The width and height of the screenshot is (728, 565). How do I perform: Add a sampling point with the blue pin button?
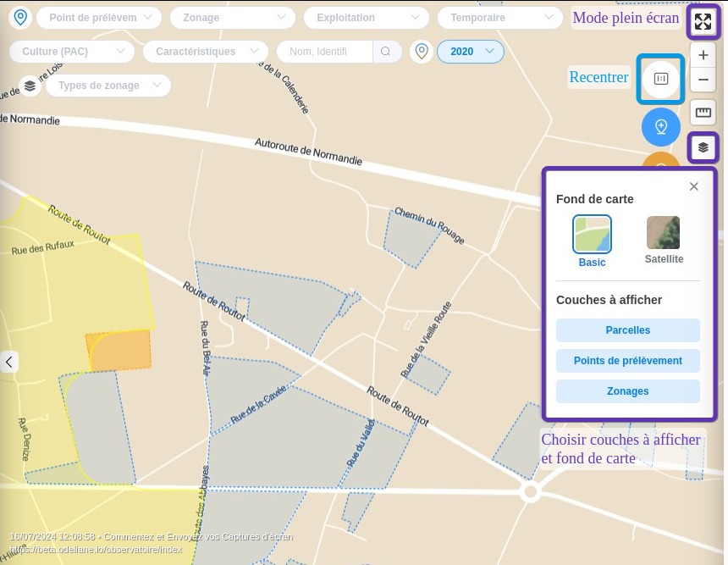661,127
